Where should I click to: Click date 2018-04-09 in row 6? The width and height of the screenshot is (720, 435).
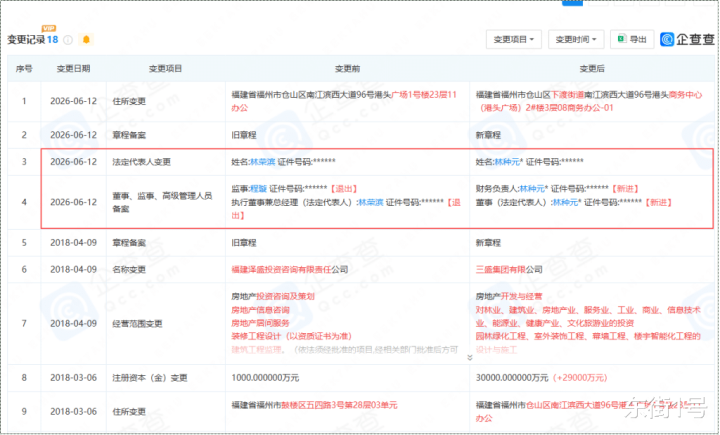(x=73, y=270)
